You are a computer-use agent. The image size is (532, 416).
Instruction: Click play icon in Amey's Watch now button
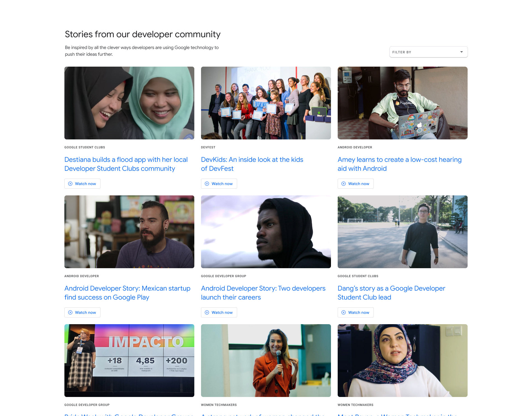344,184
